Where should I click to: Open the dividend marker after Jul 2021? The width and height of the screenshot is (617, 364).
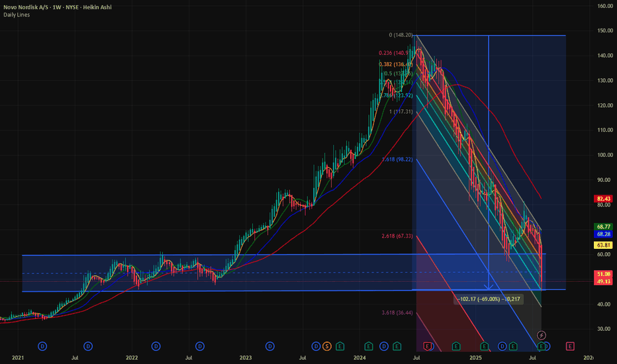(88, 346)
